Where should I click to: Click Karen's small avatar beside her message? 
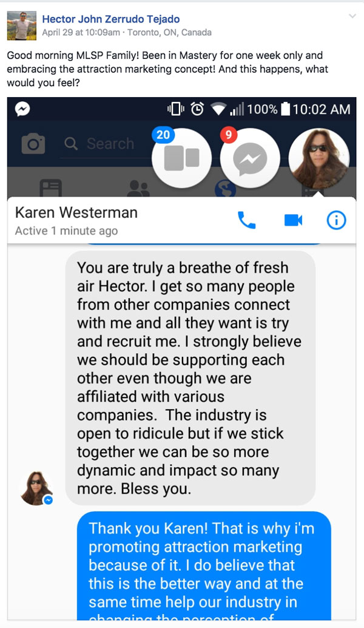[x=36, y=488]
